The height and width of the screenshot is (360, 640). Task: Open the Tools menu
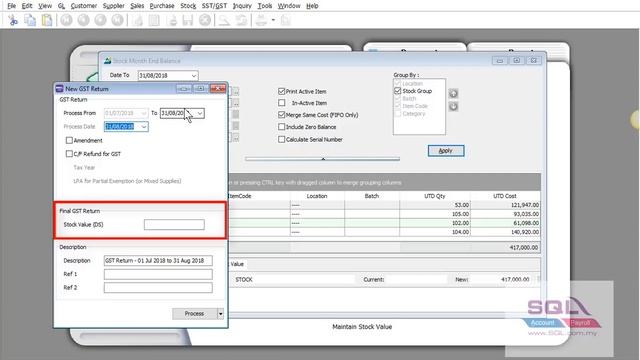[x=265, y=6]
